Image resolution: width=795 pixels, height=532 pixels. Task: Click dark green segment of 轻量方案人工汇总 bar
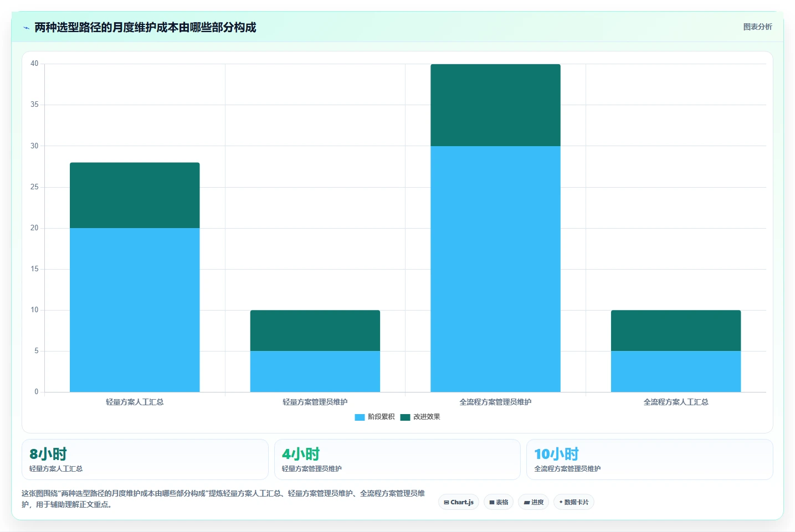(135, 195)
